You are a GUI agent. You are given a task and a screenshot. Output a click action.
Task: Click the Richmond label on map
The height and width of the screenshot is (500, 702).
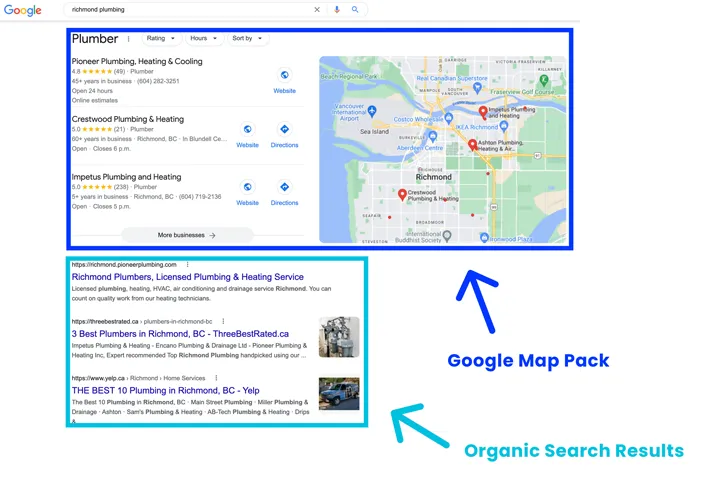(433, 177)
